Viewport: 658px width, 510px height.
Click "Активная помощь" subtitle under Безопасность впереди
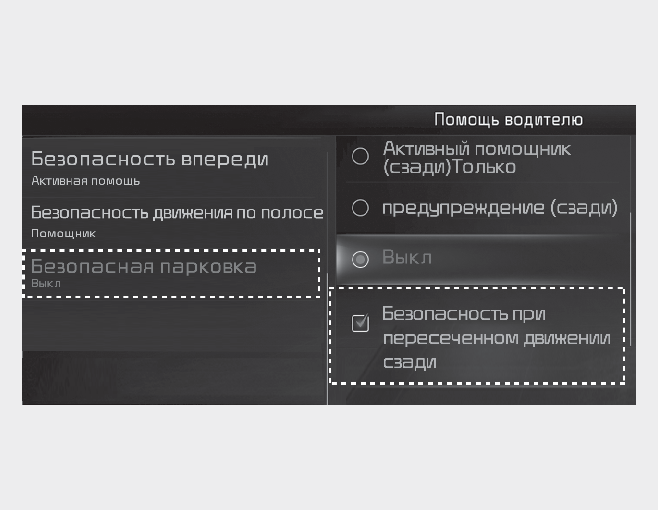click(85, 181)
